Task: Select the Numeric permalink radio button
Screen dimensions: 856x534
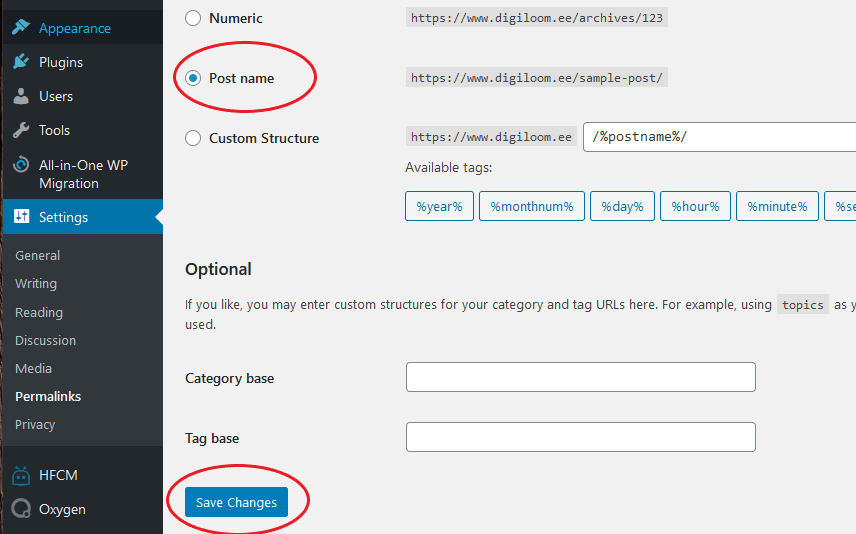Action: tap(193, 18)
